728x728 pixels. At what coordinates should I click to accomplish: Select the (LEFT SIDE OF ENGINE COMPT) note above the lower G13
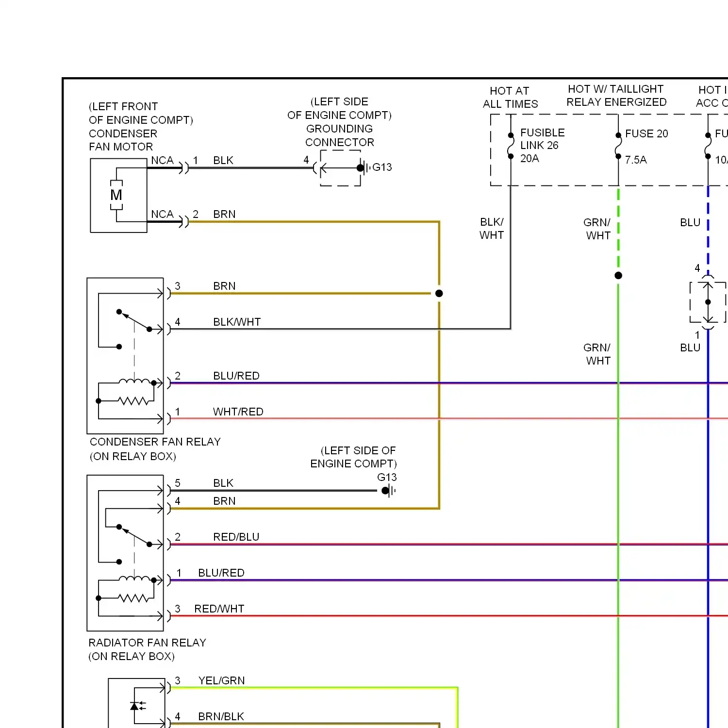pyautogui.click(x=354, y=457)
